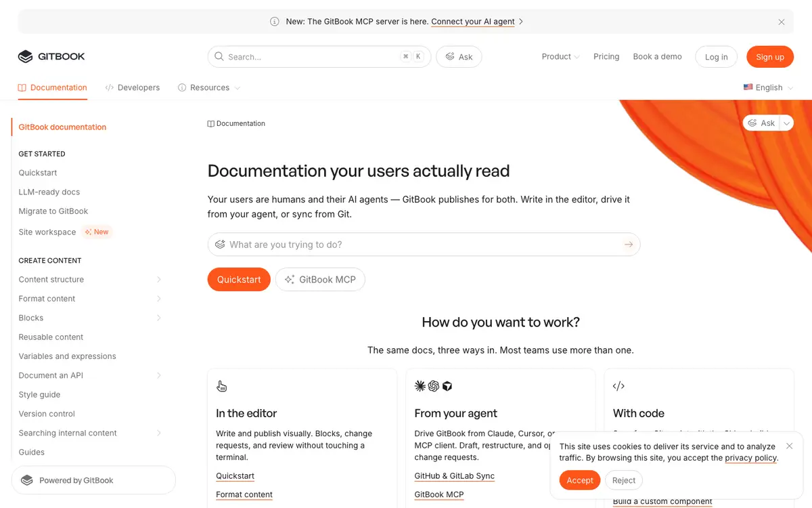Open Migrate to GitBook in sidebar
The width and height of the screenshot is (812, 508).
coord(53,211)
